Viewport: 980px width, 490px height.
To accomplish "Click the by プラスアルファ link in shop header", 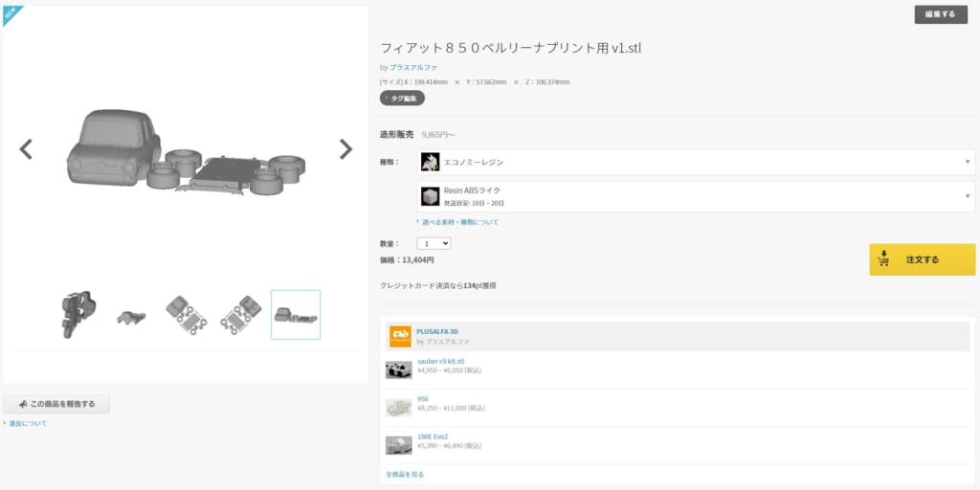I will point(442,342).
